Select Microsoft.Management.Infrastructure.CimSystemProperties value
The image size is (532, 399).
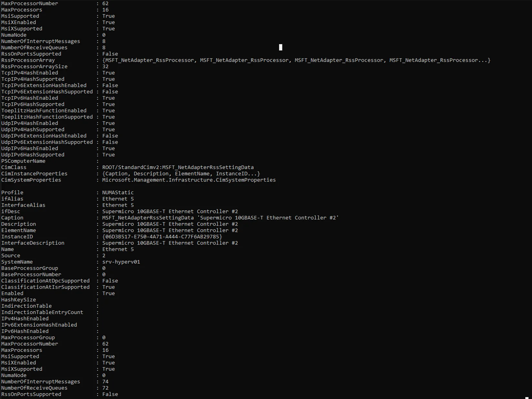tap(189, 180)
